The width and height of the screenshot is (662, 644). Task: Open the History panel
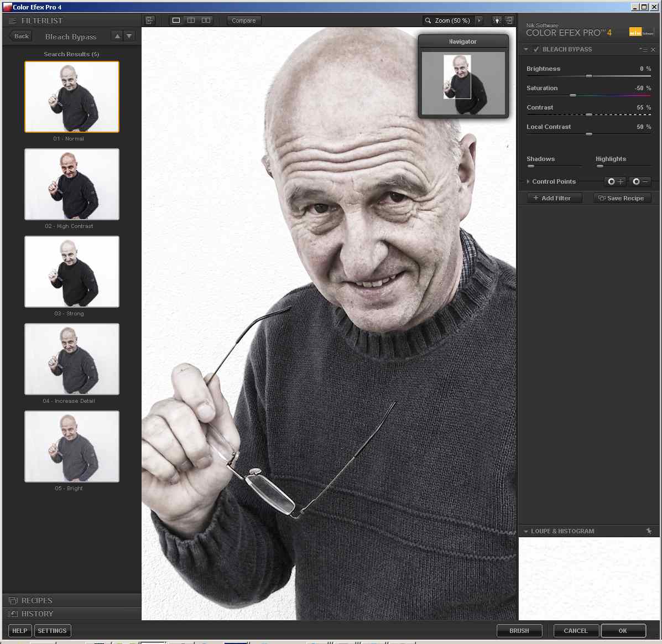(37, 614)
